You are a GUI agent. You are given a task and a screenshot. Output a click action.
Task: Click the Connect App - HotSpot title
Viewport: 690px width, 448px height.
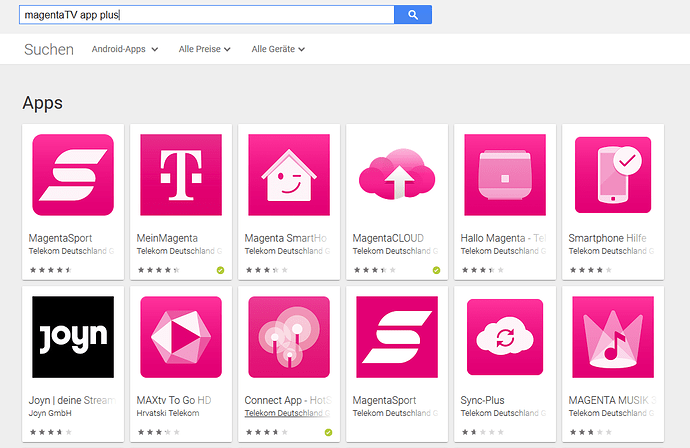tap(288, 400)
